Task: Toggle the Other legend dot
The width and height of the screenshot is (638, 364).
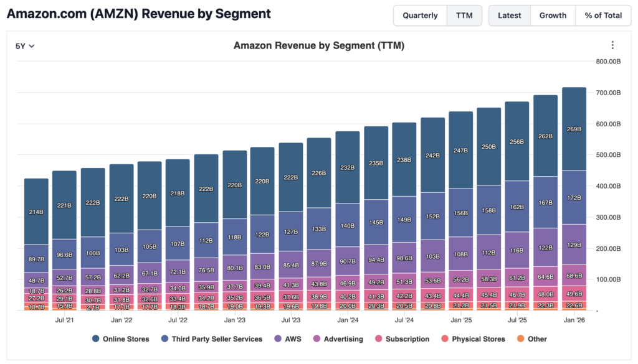Action: pyautogui.click(x=520, y=339)
